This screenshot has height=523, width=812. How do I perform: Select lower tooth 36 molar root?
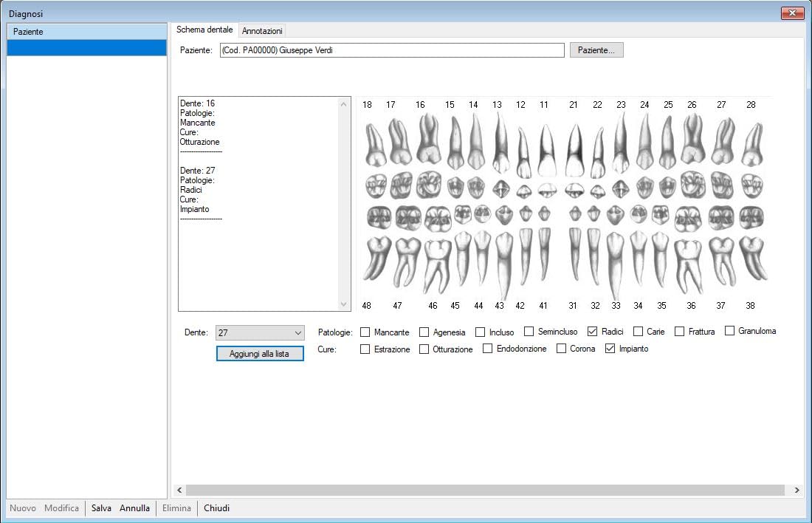coord(688,266)
